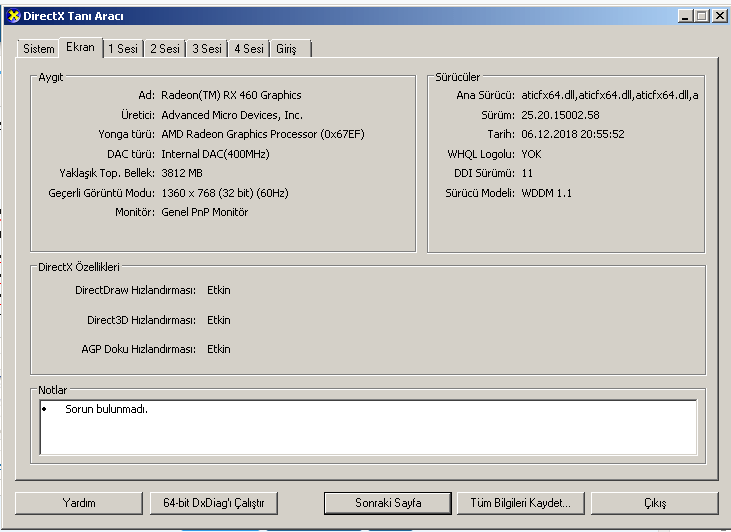Click the 'Sürücüler' group heading
The image size is (731, 532).
click(x=457, y=77)
